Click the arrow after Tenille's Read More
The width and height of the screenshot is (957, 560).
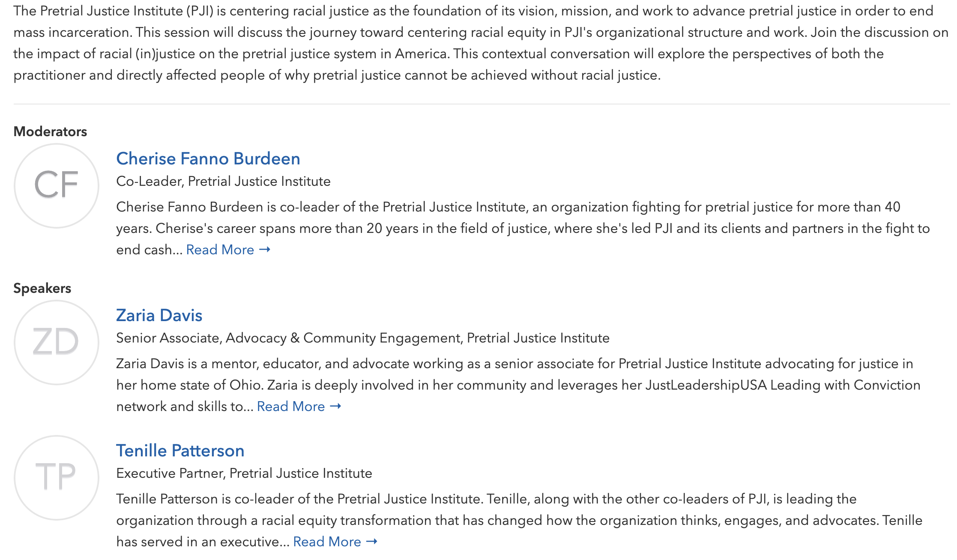(372, 541)
